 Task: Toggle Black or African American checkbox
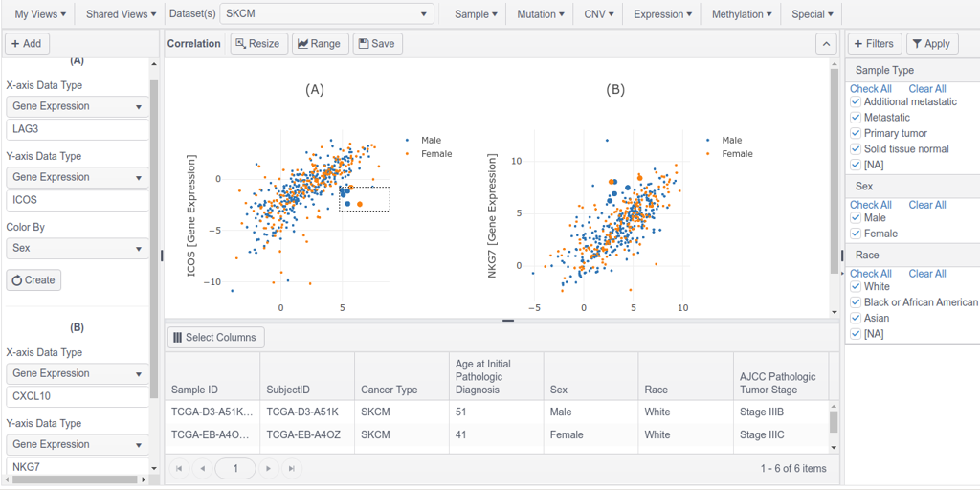[x=856, y=302]
